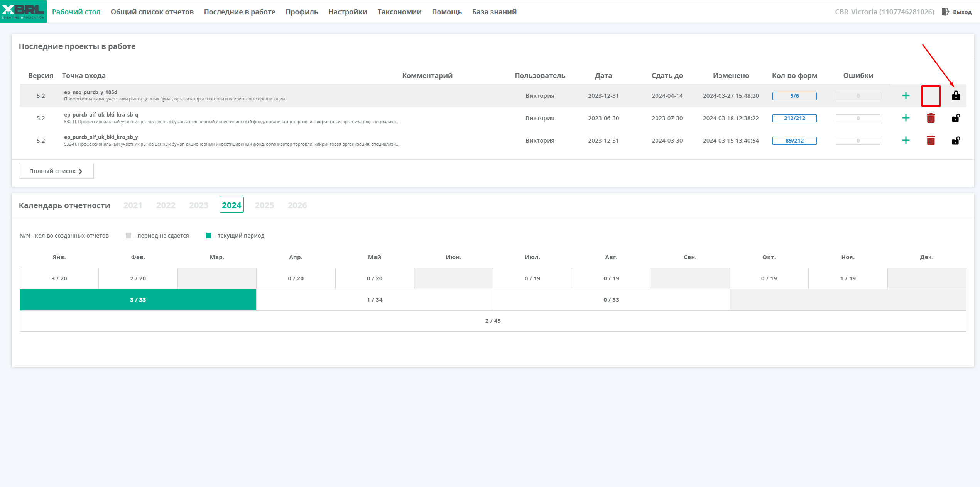The height and width of the screenshot is (487, 980).
Task: Open Помощь in top navigation
Action: click(447, 12)
